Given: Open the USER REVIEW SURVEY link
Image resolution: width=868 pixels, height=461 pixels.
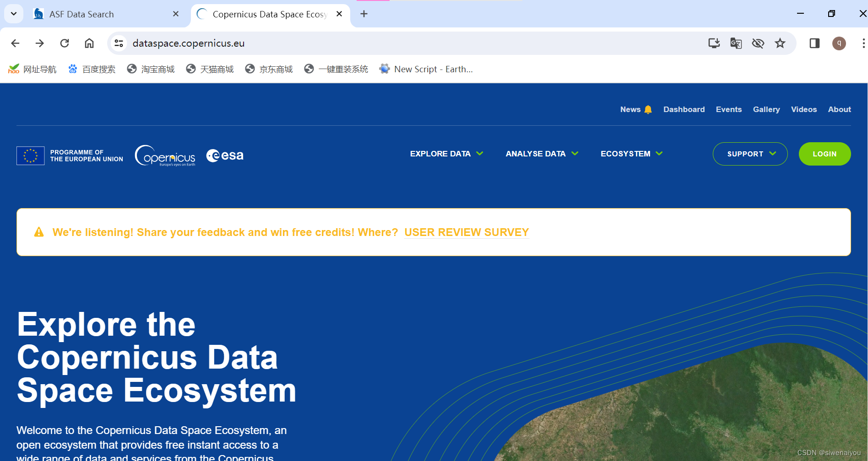Looking at the screenshot, I should (x=467, y=232).
